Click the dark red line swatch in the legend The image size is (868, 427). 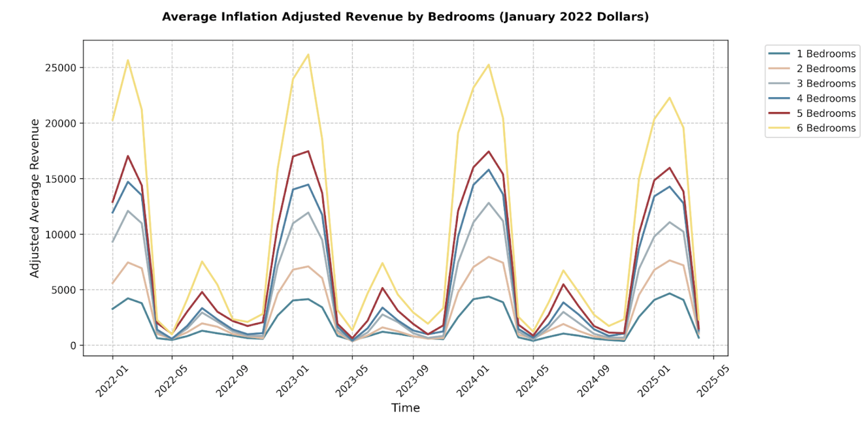779,113
